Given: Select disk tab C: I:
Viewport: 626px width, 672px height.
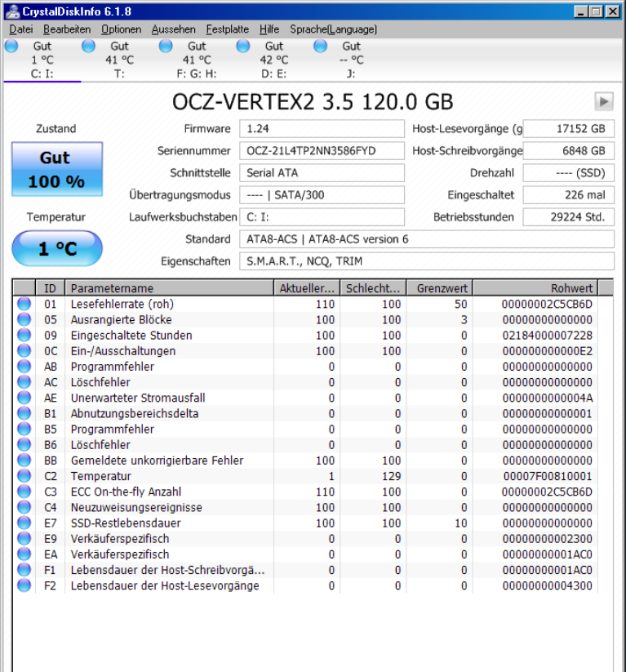Looking at the screenshot, I should pos(42,60).
